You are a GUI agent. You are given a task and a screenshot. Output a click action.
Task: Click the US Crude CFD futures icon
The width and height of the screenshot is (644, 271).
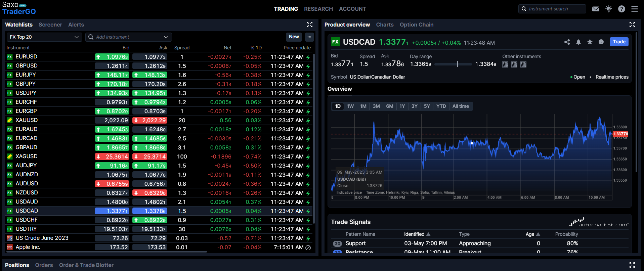tap(10, 238)
